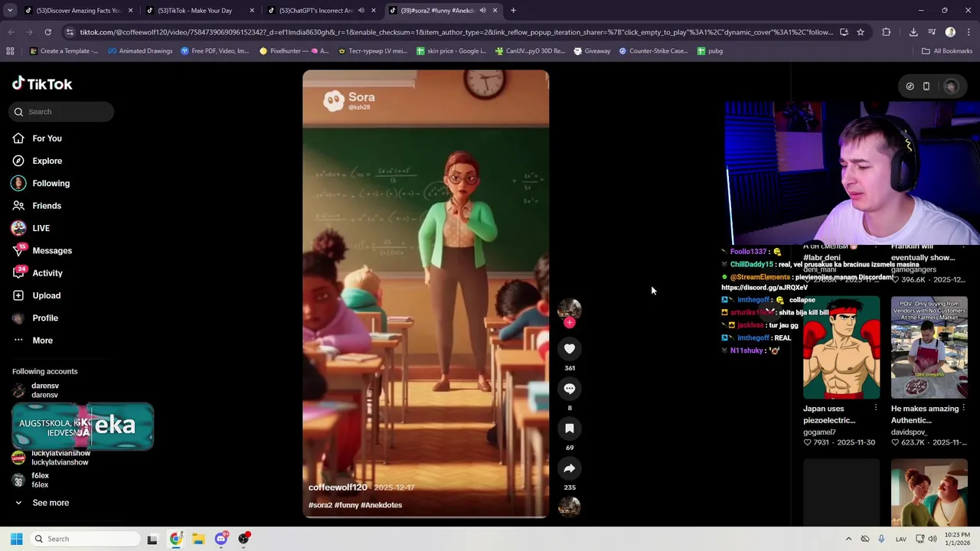The height and width of the screenshot is (551, 980).
Task: Open the He makes amazing Authentic video
Action: (929, 348)
